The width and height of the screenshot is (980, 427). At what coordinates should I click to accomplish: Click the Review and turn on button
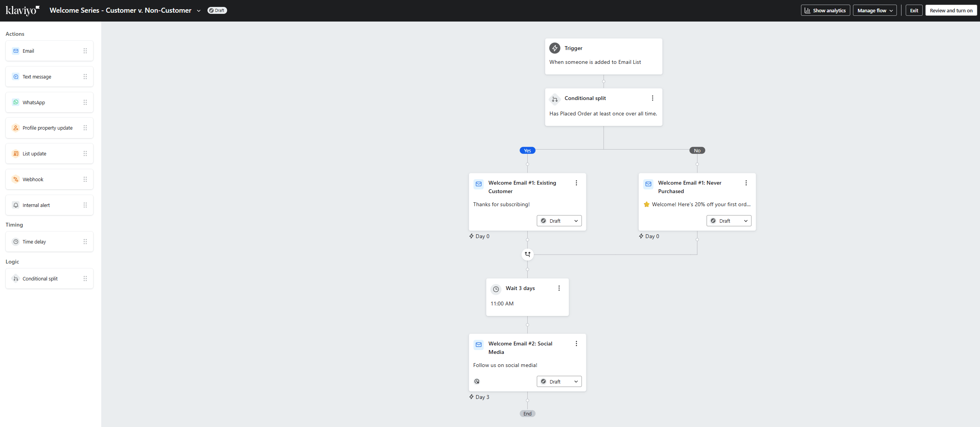point(951,10)
